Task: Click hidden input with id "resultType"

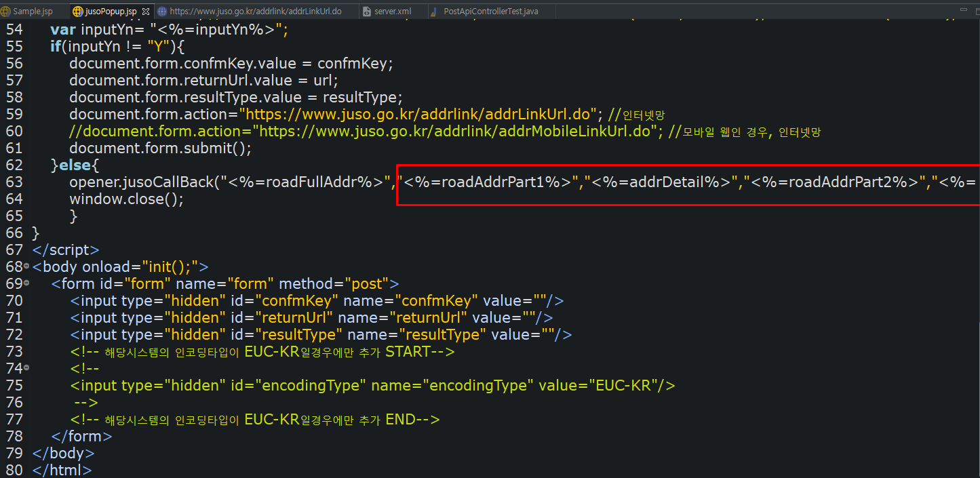Action: point(321,334)
